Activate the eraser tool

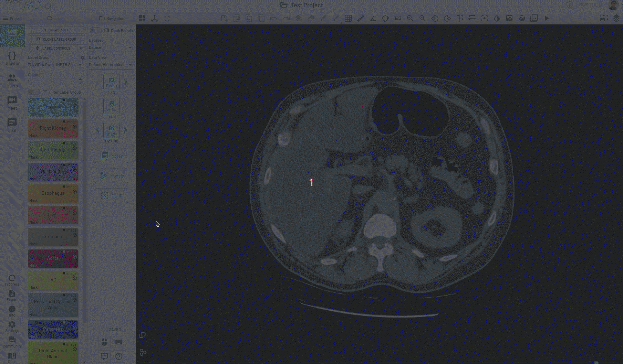tap(311, 18)
